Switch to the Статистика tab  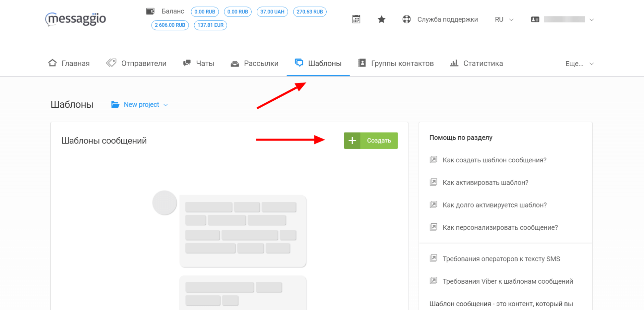476,63
